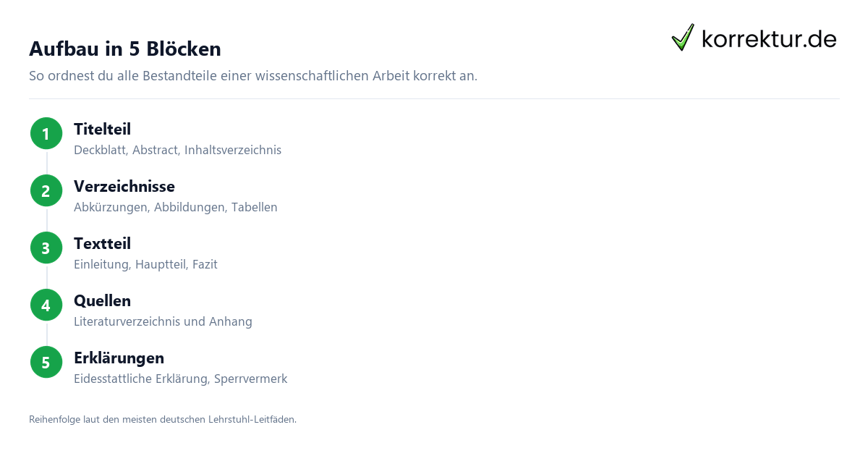Click 'Literaturverzeichnis und Anhang' description

(163, 322)
